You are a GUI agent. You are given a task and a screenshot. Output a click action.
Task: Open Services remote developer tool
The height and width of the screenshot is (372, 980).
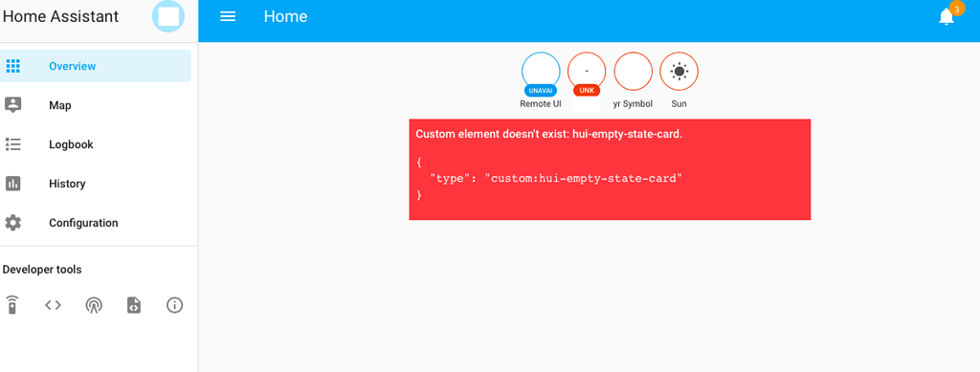pyautogui.click(x=11, y=305)
